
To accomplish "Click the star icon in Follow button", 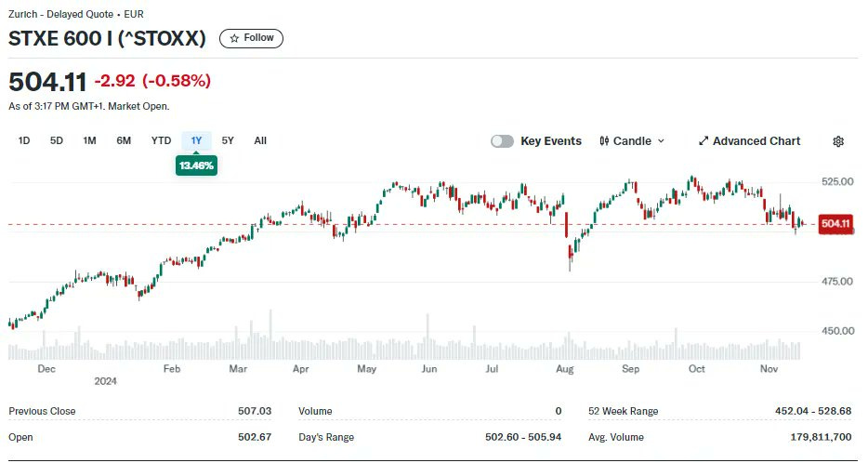I will pyautogui.click(x=234, y=38).
